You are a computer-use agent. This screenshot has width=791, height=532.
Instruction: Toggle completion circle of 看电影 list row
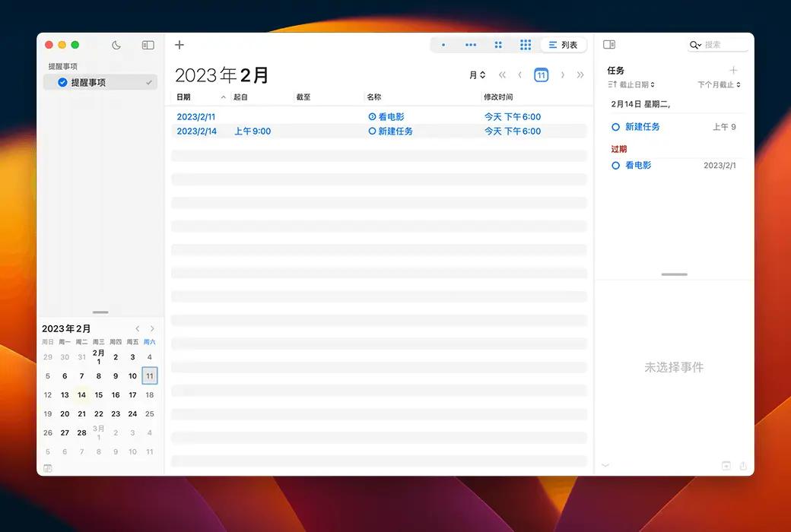[372, 116]
